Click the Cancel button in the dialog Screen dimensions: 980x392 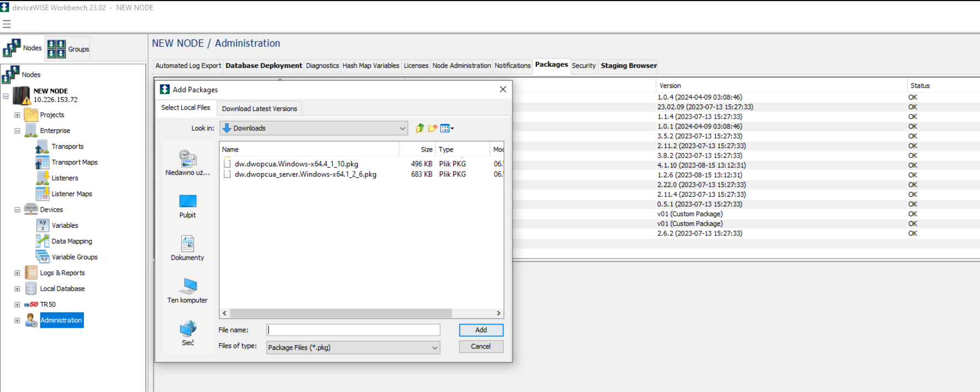coord(481,347)
